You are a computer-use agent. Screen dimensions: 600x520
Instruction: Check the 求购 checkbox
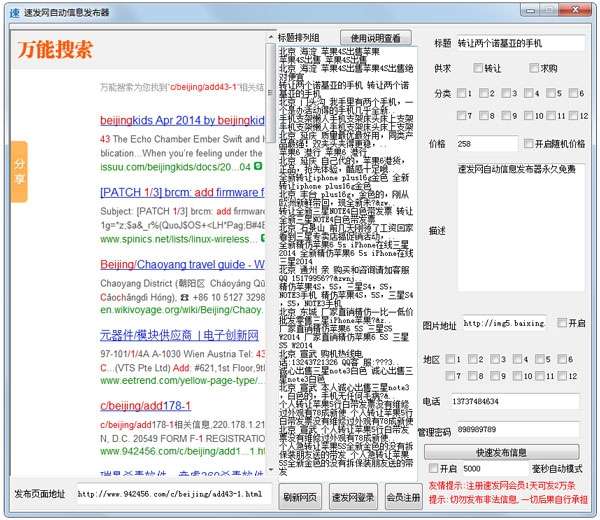pyautogui.click(x=533, y=68)
